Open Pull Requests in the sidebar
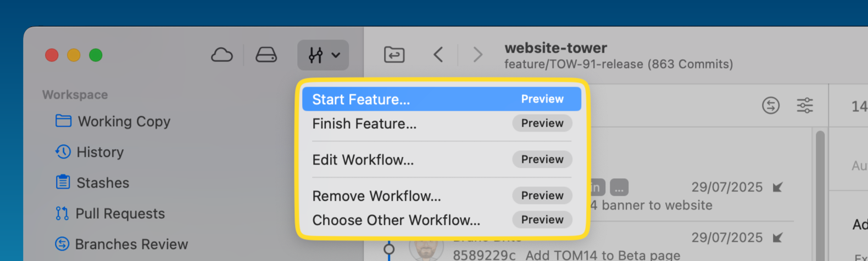Screen dimensions: 868x261 120,213
